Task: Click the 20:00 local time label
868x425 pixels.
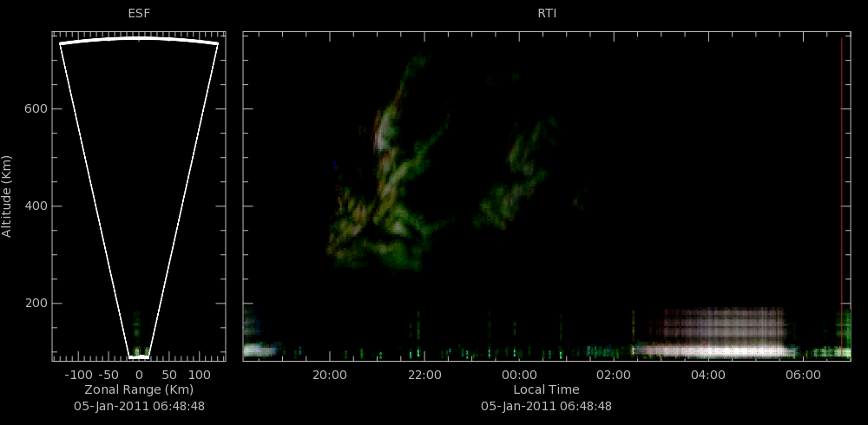Action: pos(330,376)
